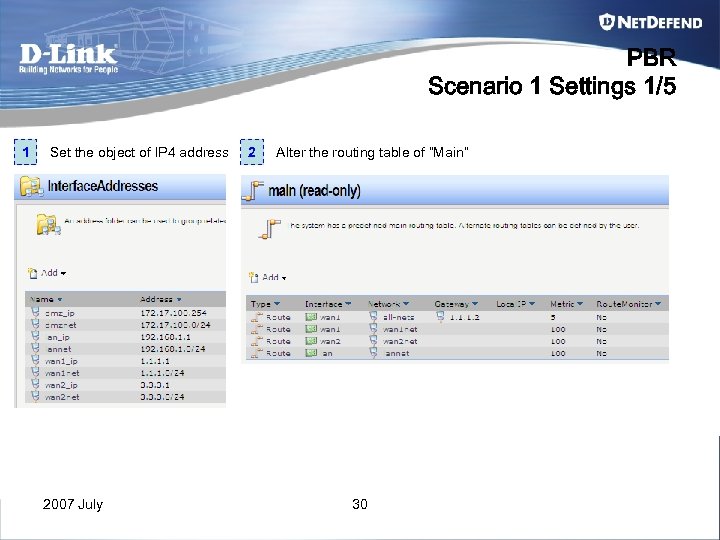This screenshot has height=540, width=720.
Task: Click folder icon beside address folder description
Action: (48, 225)
